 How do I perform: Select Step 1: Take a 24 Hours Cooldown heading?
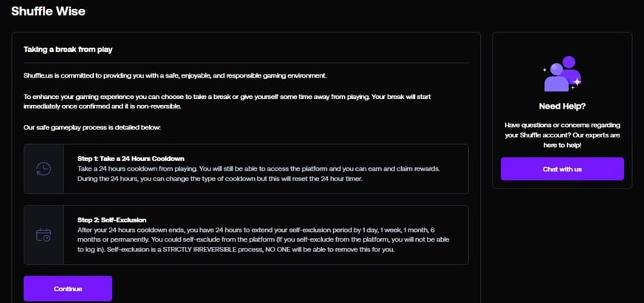point(131,159)
